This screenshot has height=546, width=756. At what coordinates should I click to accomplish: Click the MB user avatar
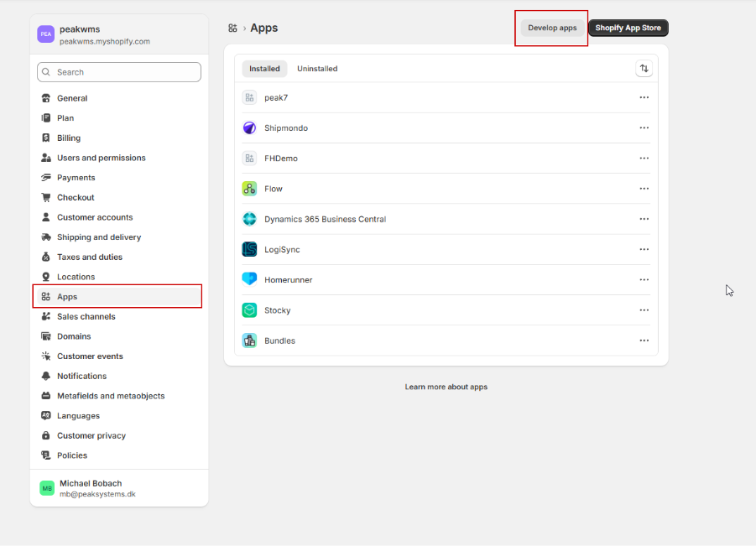point(47,488)
